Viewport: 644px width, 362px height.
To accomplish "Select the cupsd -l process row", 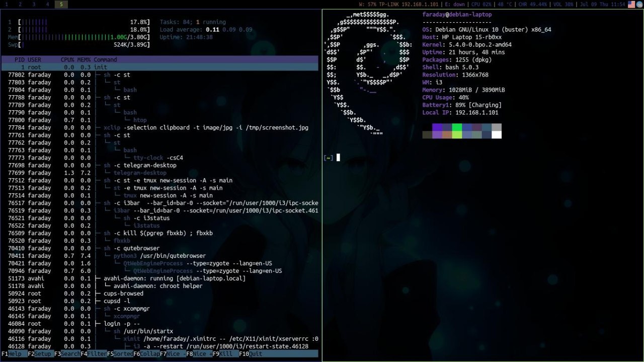I will 160,301.
